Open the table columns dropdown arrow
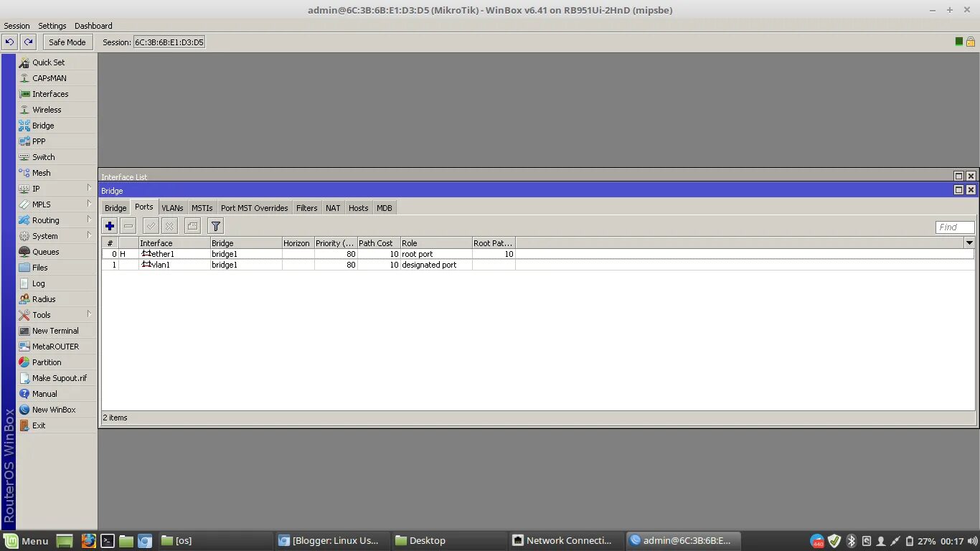Screen dimensions: 980x551 click(x=970, y=243)
